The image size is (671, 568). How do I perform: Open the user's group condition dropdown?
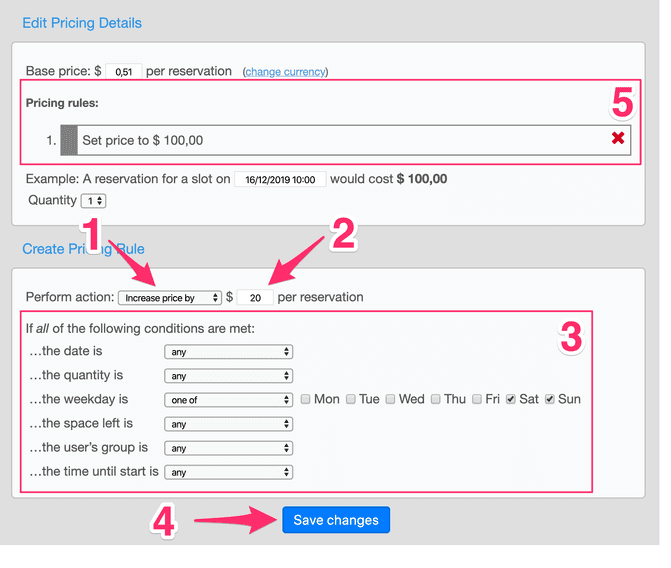[229, 448]
